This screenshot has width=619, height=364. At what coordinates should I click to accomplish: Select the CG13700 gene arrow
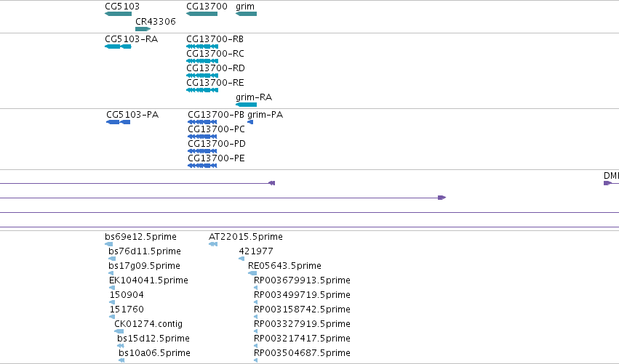[x=201, y=14]
